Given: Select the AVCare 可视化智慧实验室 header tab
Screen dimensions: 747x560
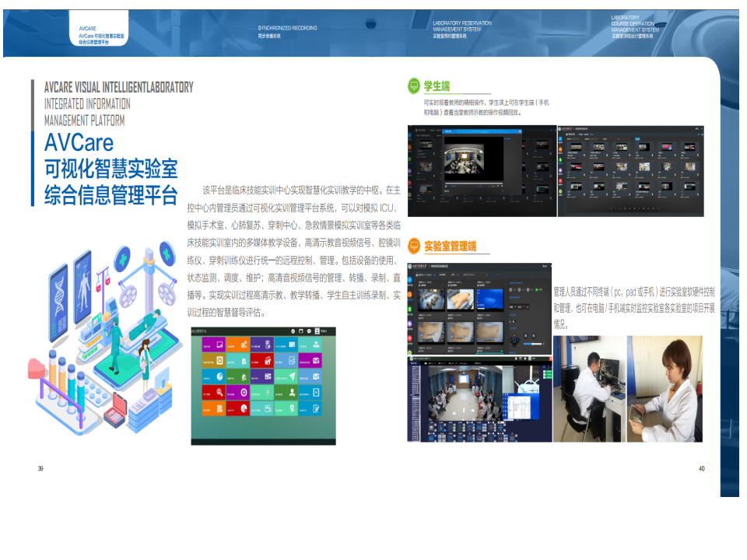Looking at the screenshot, I should (x=101, y=36).
